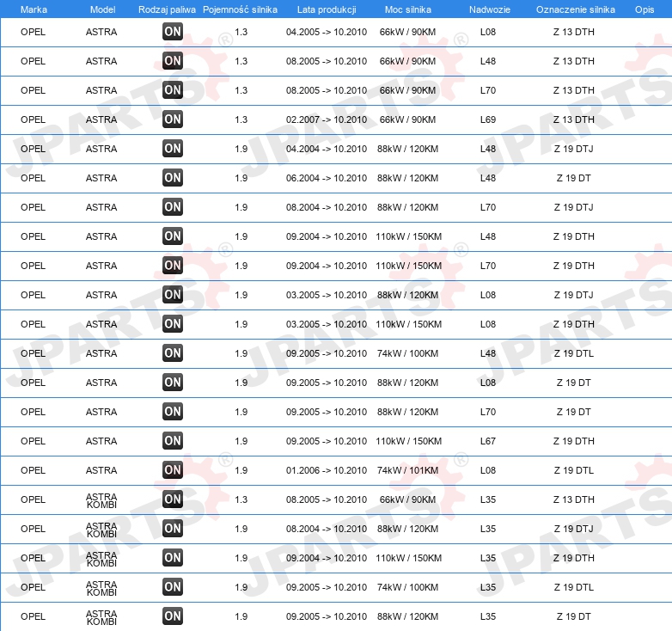Click the ON icon in the Astra Kombi 09.2004 row
672x631 pixels.
coord(173,557)
